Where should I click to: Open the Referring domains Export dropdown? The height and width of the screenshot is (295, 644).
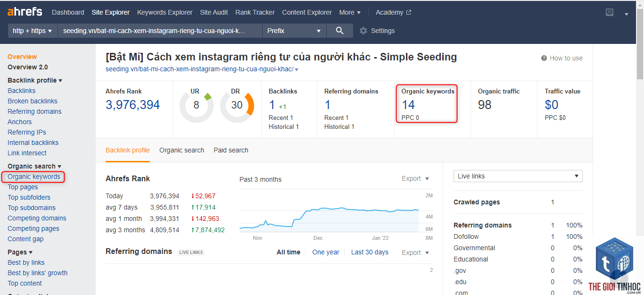(415, 253)
